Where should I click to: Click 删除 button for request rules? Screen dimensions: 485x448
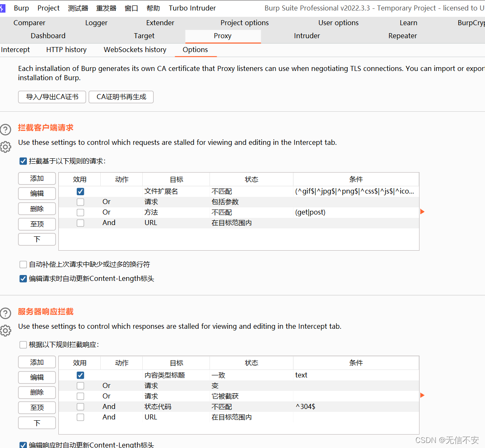[x=37, y=209]
